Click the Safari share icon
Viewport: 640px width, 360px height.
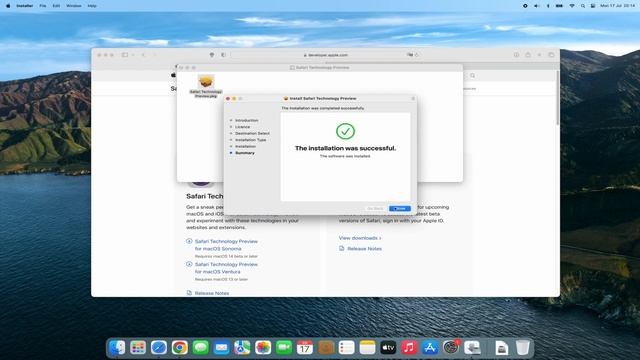click(x=528, y=55)
